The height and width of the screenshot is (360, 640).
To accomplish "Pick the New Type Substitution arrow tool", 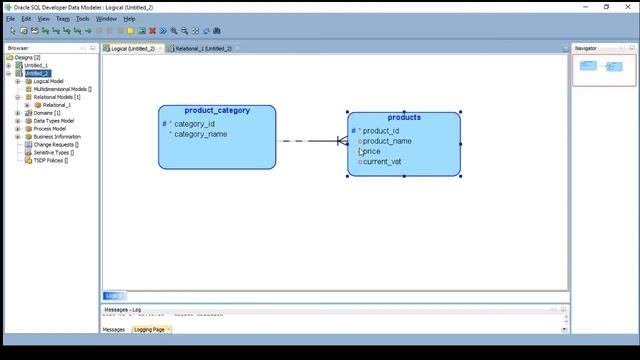I will pos(88,31).
